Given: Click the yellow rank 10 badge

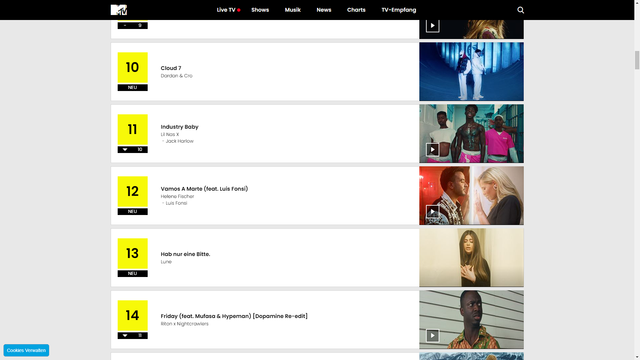Looking at the screenshot, I should click(x=133, y=67).
